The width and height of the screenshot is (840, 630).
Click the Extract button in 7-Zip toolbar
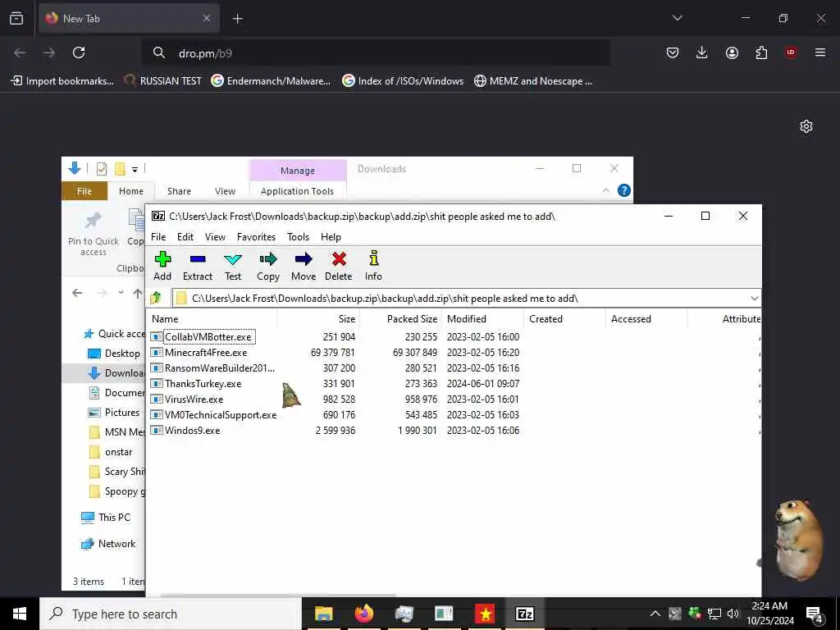198,267
